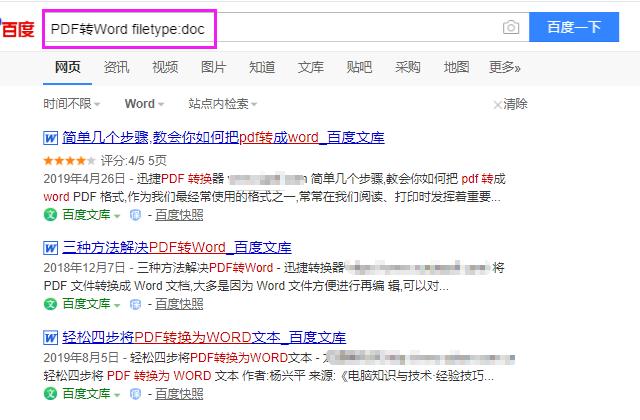This screenshot has height=420, width=640.
Task: Switch to the 资讯 tab
Action: click(116, 67)
